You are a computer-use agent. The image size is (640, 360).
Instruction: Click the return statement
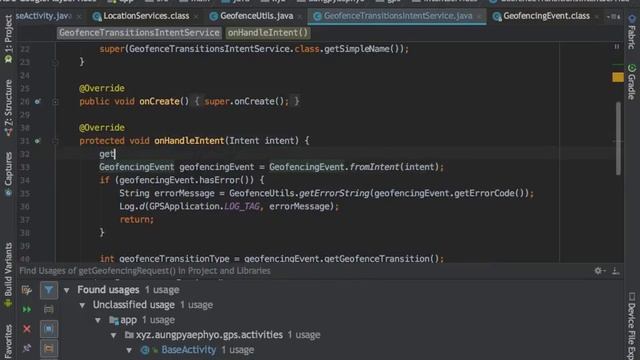137,220
